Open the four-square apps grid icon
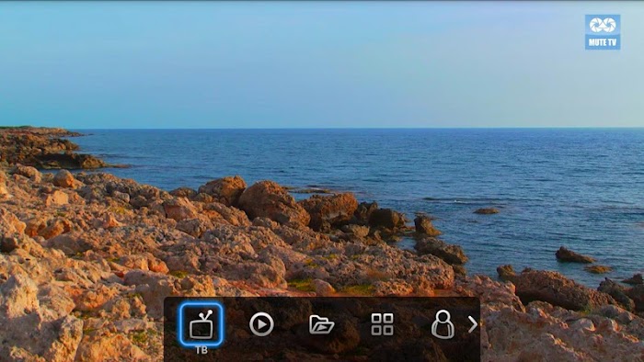The height and width of the screenshot is (362, 644). [x=382, y=324]
